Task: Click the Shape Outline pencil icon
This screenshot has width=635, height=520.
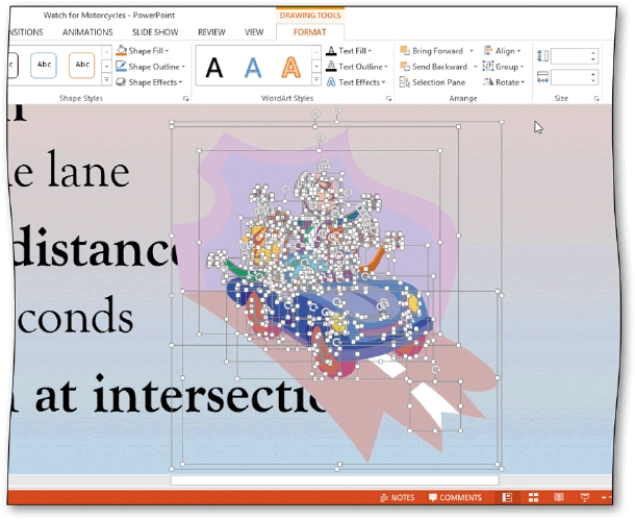Action: coord(121,66)
